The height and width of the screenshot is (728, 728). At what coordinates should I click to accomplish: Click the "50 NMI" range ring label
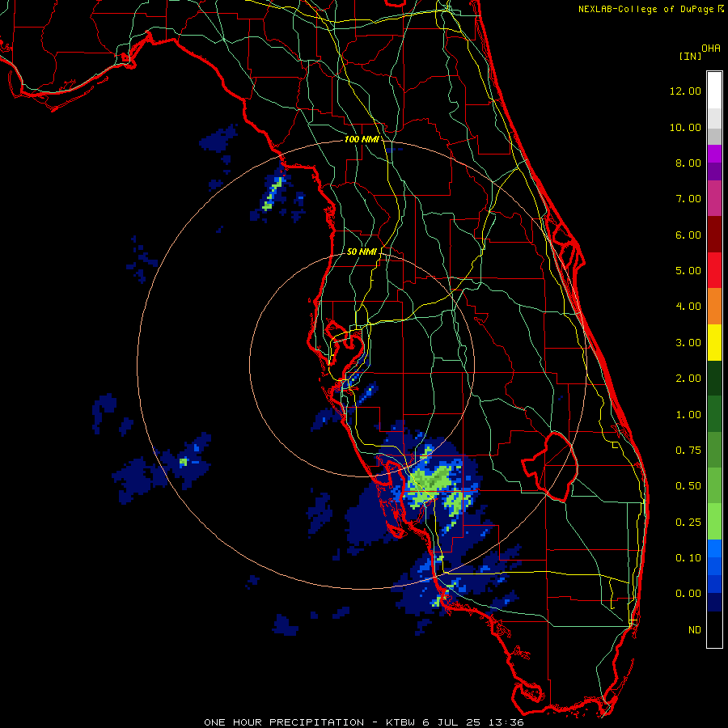pos(362,252)
